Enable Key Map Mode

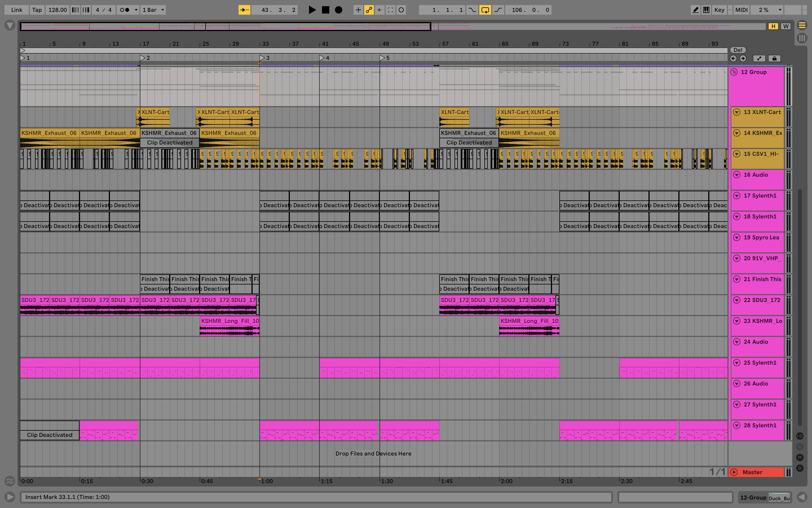click(719, 10)
